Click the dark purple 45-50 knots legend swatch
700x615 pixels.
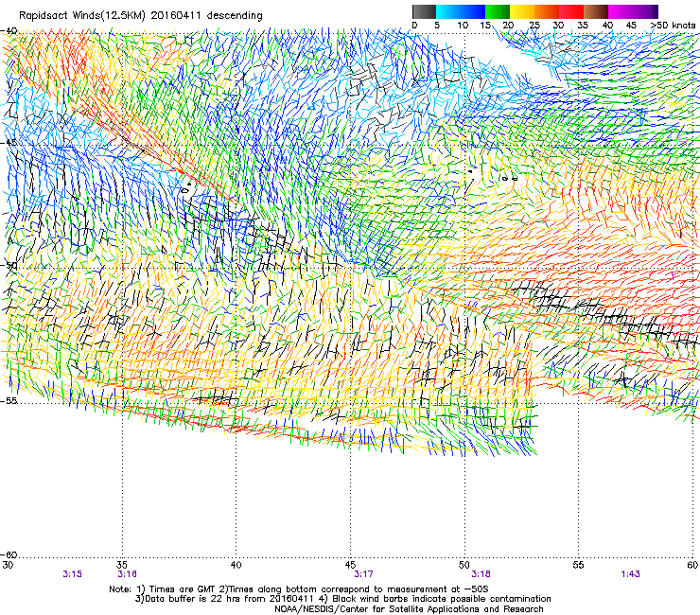pyautogui.click(x=645, y=11)
